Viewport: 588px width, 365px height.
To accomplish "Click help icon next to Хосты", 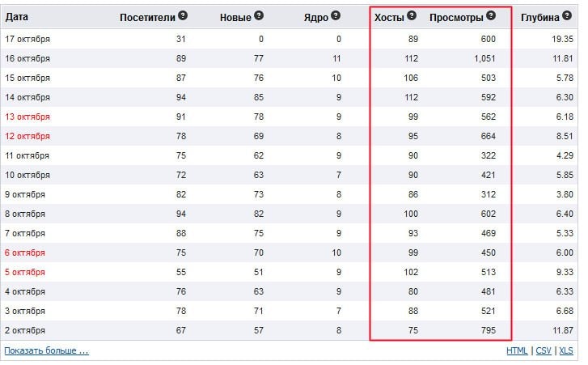I will 412,15.
